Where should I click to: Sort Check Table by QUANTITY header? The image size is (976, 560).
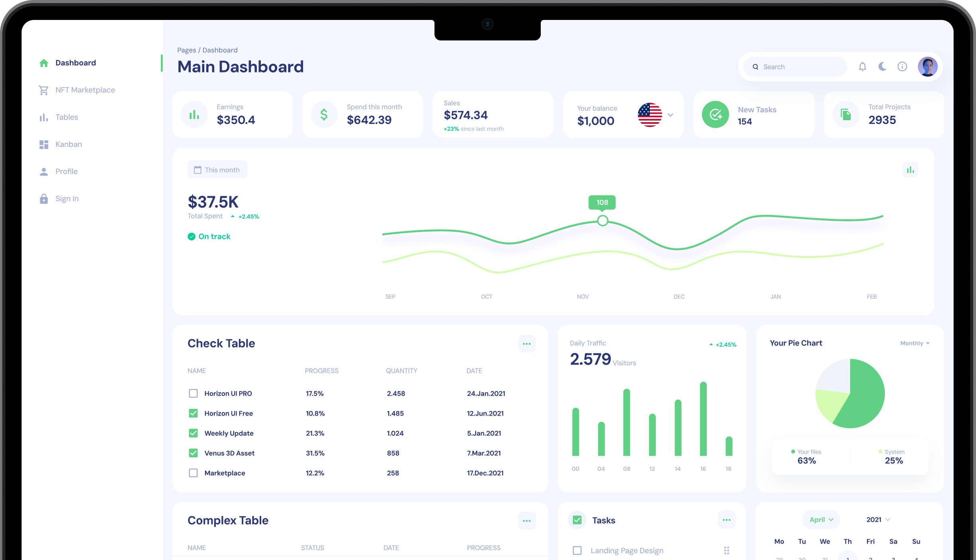401,371
